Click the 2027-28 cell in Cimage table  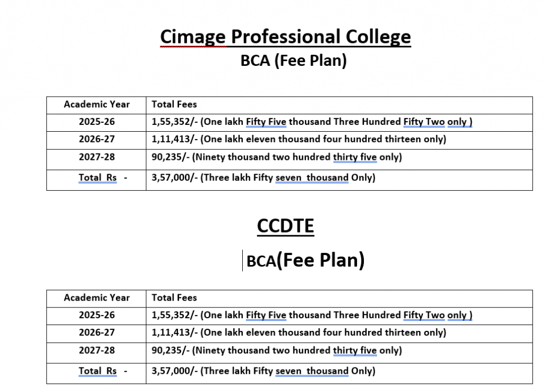[97, 157]
